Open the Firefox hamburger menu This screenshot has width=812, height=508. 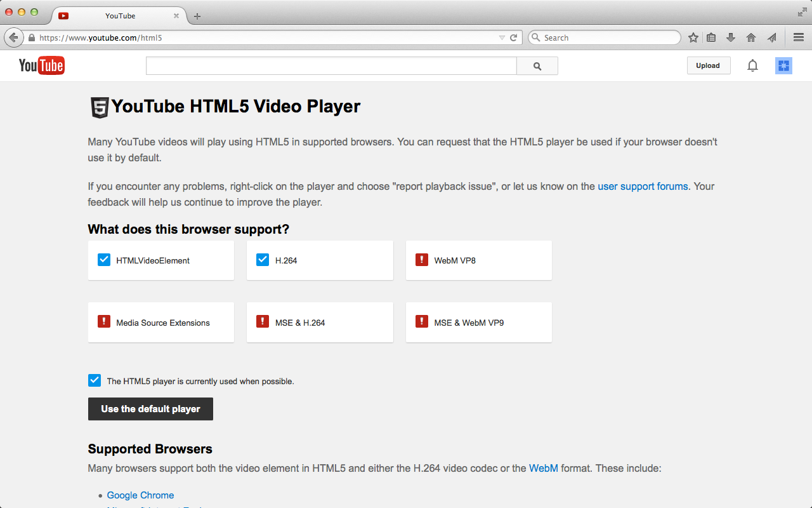799,37
